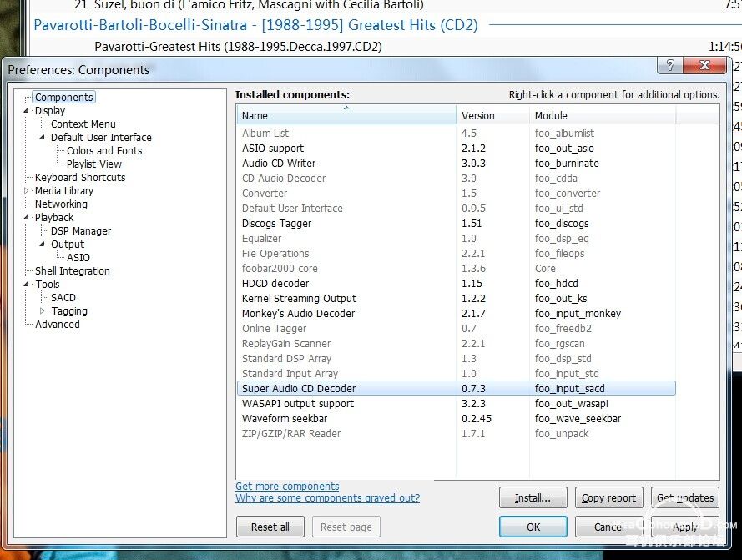Select ReplayGain Scanner row

tap(457, 344)
